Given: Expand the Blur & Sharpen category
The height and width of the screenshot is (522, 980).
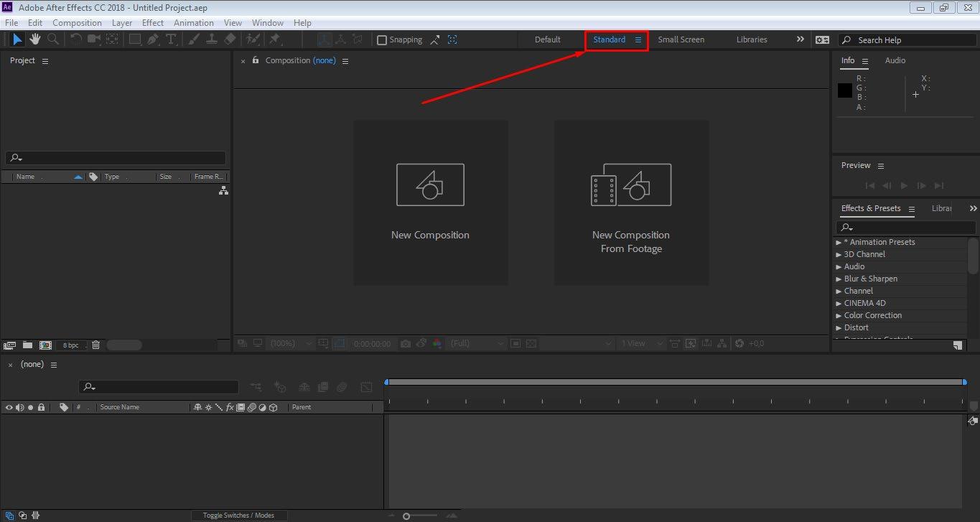Looking at the screenshot, I should (839, 279).
